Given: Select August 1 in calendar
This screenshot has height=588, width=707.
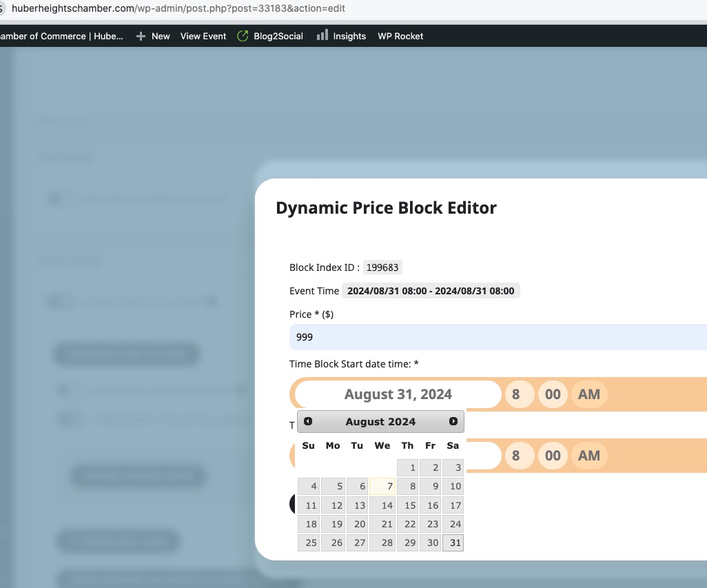Looking at the screenshot, I should pos(408,467).
